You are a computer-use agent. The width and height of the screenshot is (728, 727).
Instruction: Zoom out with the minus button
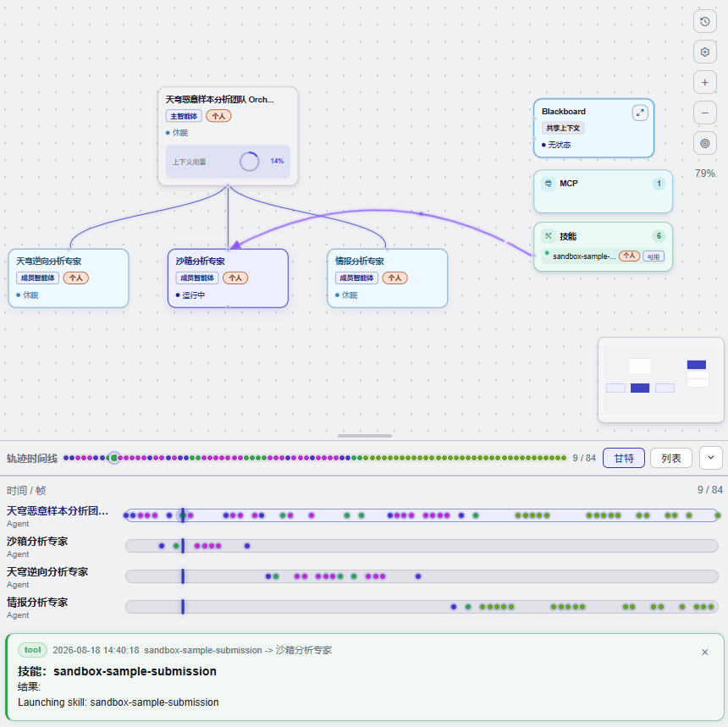point(705,113)
